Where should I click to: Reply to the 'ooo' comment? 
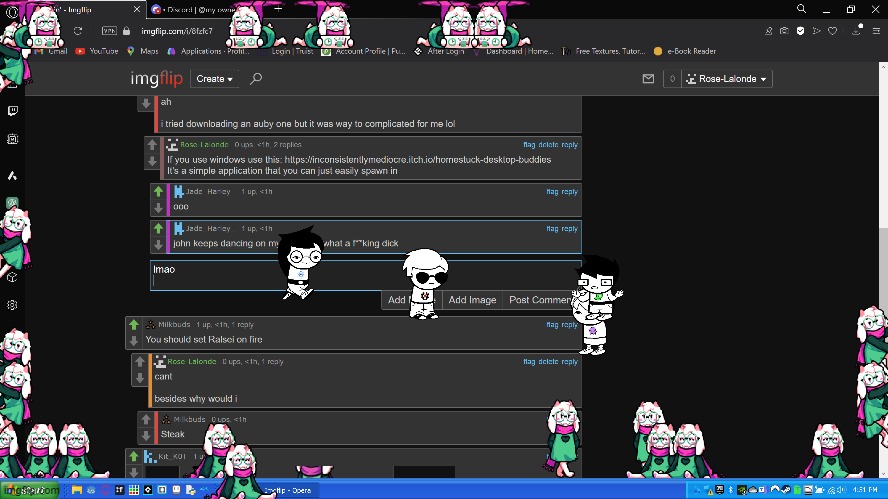[570, 191]
